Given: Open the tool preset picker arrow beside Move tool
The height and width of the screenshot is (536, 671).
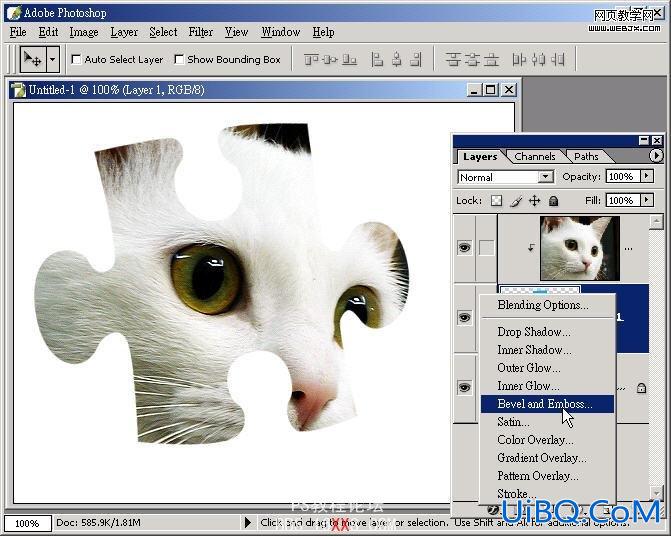Looking at the screenshot, I should [x=52, y=59].
